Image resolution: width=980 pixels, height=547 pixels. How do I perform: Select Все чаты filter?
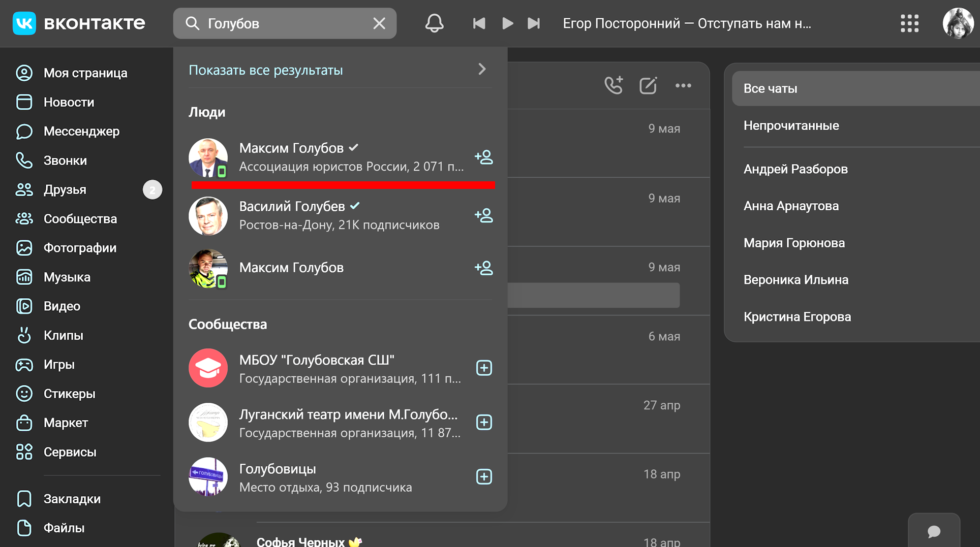(x=856, y=88)
